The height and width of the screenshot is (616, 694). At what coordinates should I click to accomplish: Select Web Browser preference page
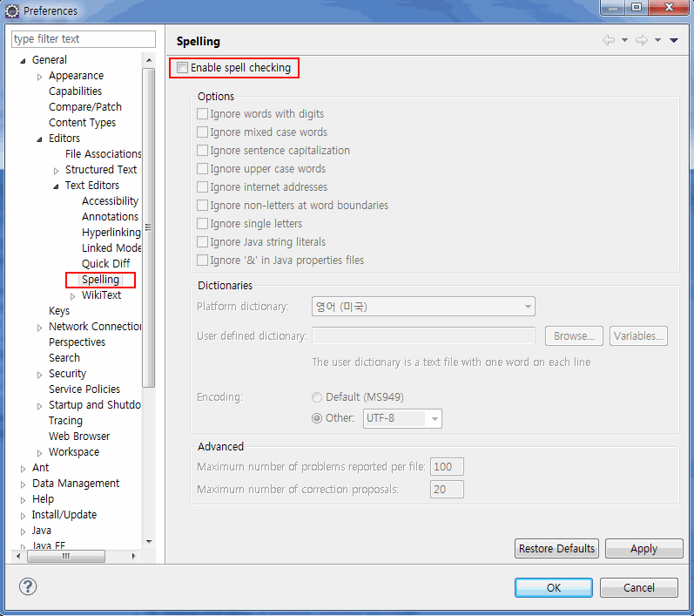point(79,437)
